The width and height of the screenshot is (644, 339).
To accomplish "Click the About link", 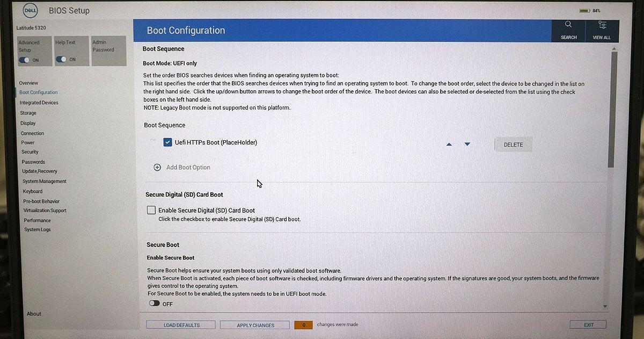I will tap(34, 314).
